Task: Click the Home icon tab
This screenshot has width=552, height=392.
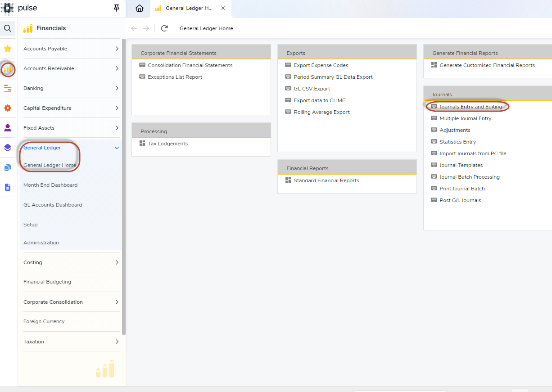Action: click(x=140, y=8)
